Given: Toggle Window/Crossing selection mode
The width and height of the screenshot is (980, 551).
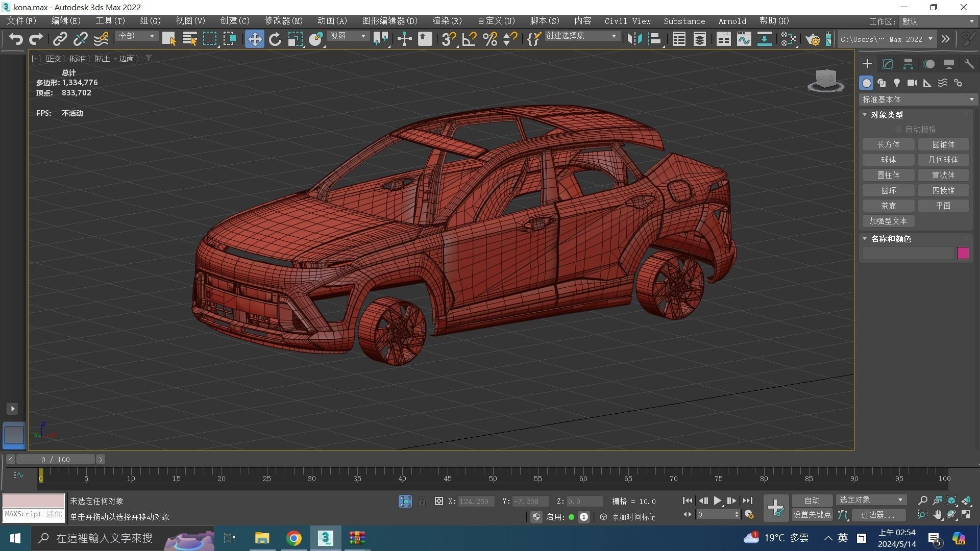Looking at the screenshot, I should 230,39.
